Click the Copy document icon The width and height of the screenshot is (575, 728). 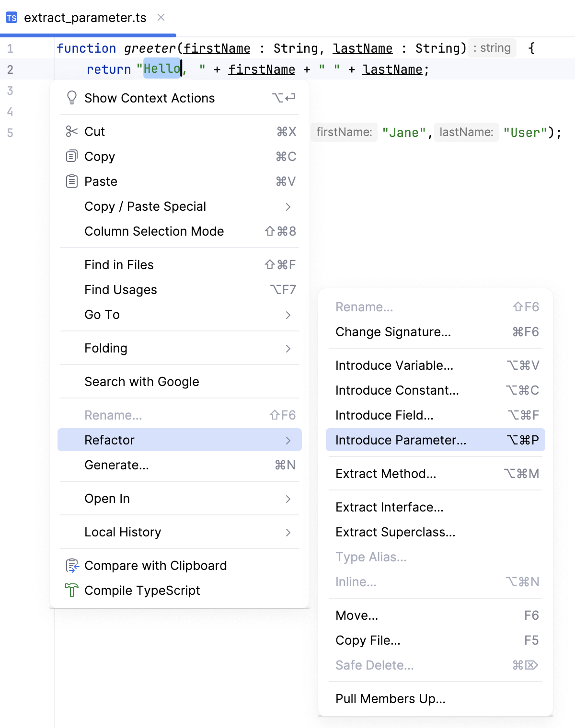72,156
